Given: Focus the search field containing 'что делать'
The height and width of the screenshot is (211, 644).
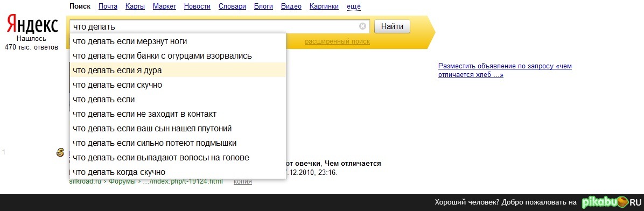Looking at the screenshot, I should pos(220,26).
